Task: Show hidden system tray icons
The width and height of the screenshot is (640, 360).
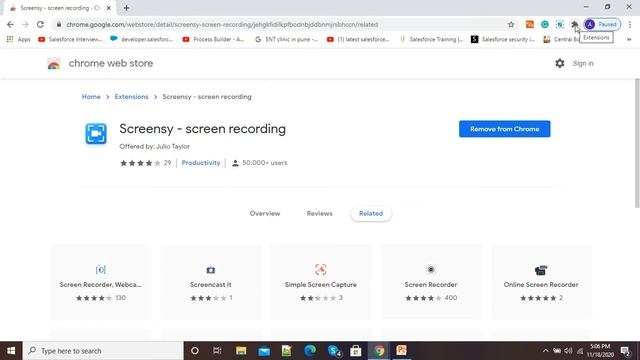Action: tap(545, 351)
